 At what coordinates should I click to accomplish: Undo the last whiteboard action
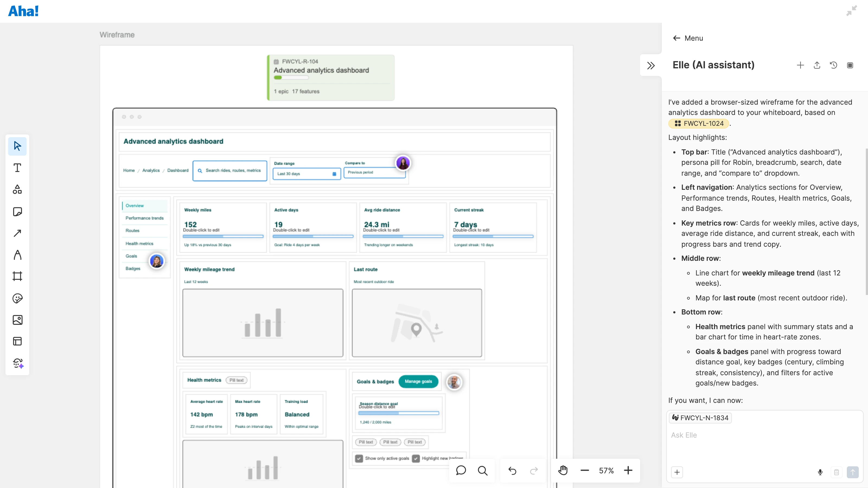click(512, 470)
